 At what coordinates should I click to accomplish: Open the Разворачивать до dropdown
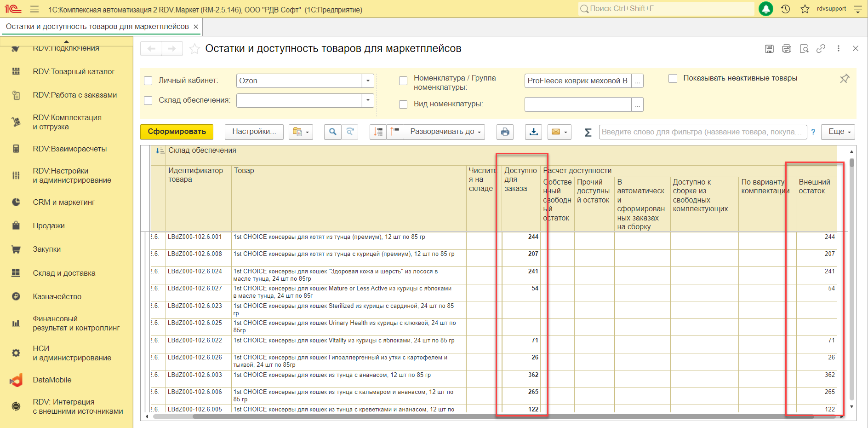[445, 132]
